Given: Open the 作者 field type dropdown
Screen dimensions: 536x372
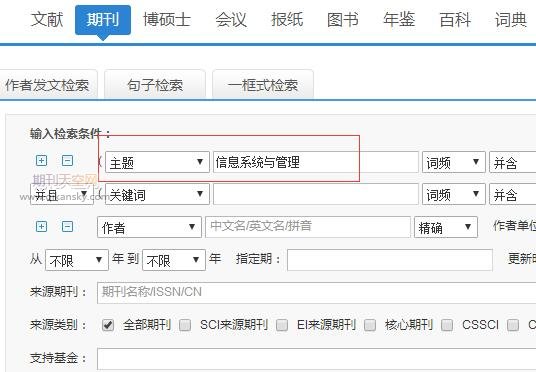Looking at the screenshot, I should tap(149, 227).
